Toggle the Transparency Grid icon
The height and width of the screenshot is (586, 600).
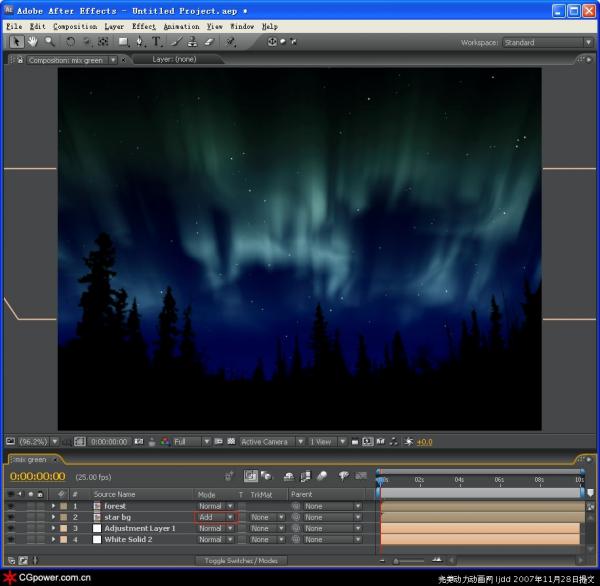[x=231, y=442]
